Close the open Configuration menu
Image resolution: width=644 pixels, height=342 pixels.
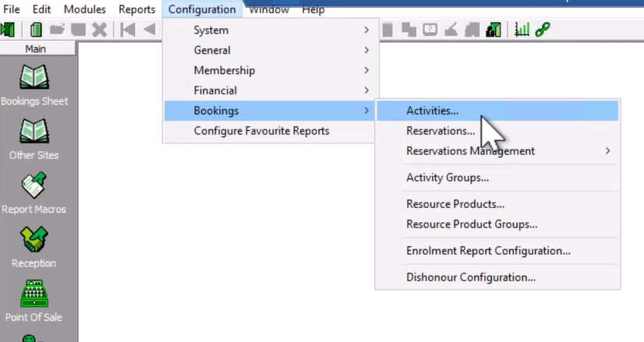pyautogui.click(x=202, y=9)
